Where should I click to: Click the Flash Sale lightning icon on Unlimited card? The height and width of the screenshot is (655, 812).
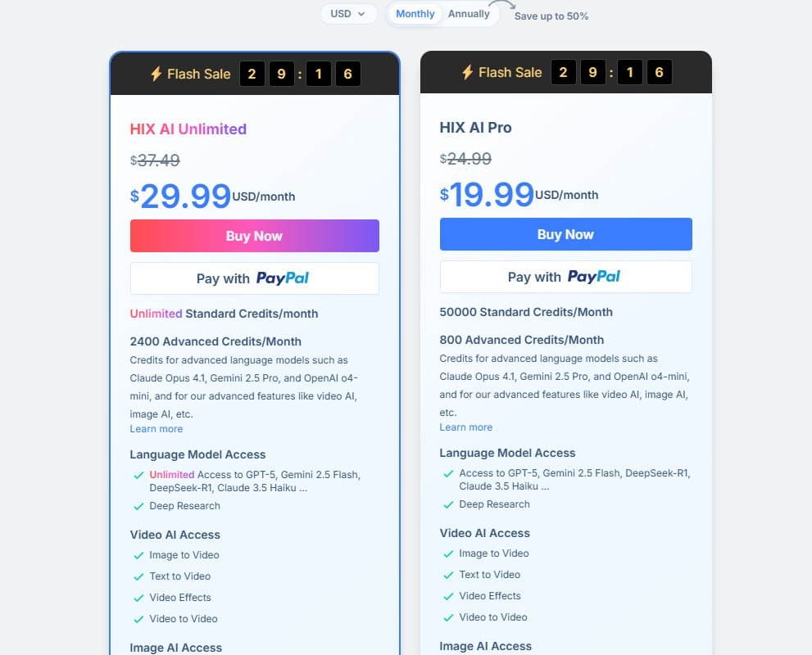click(x=156, y=74)
